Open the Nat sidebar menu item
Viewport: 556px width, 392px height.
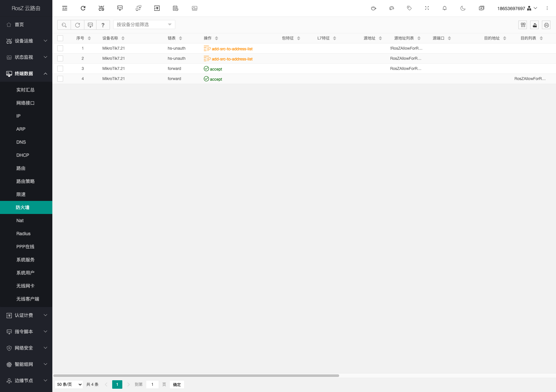point(20,220)
